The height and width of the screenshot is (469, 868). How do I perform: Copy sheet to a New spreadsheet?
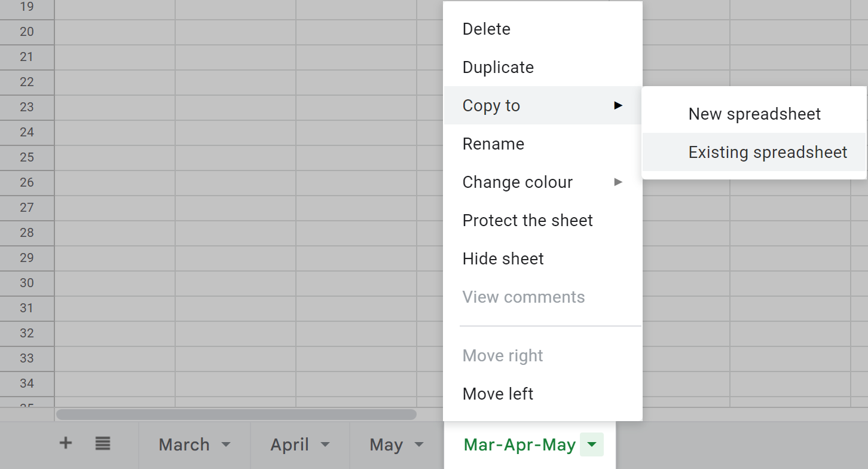point(754,114)
